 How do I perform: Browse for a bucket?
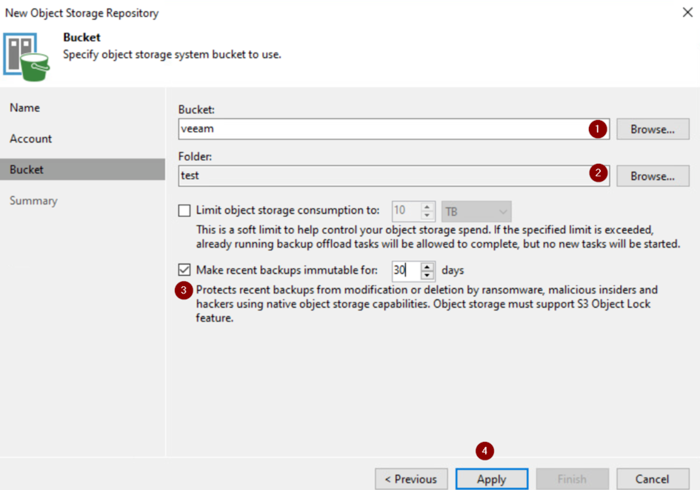point(653,129)
